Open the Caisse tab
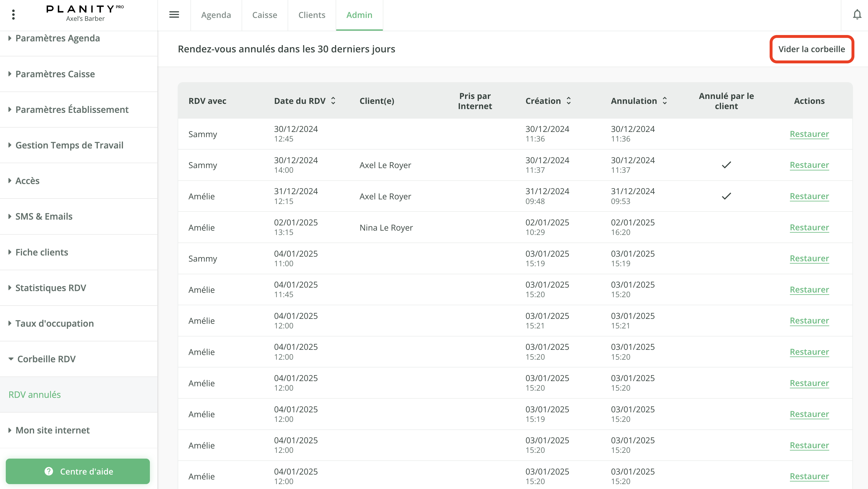 [264, 15]
